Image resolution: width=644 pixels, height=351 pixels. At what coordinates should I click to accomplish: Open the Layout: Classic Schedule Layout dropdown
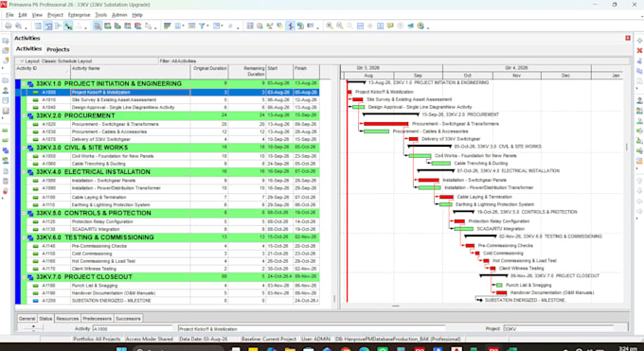coord(22,61)
